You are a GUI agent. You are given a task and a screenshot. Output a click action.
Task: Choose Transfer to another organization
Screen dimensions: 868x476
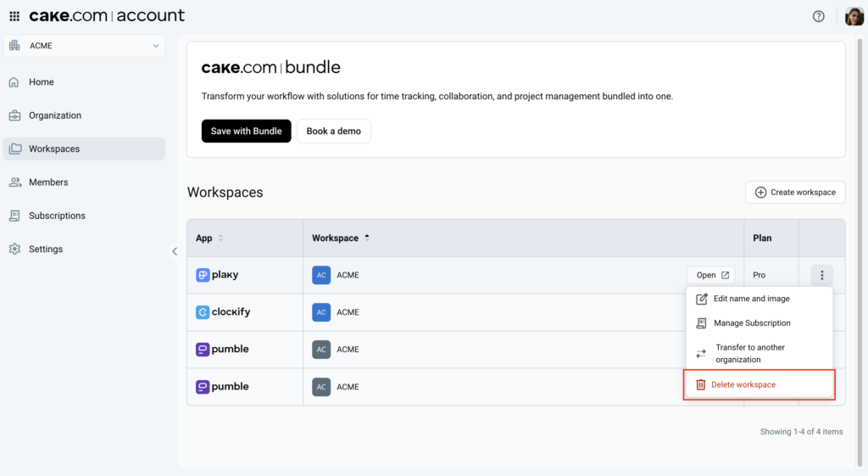point(759,354)
